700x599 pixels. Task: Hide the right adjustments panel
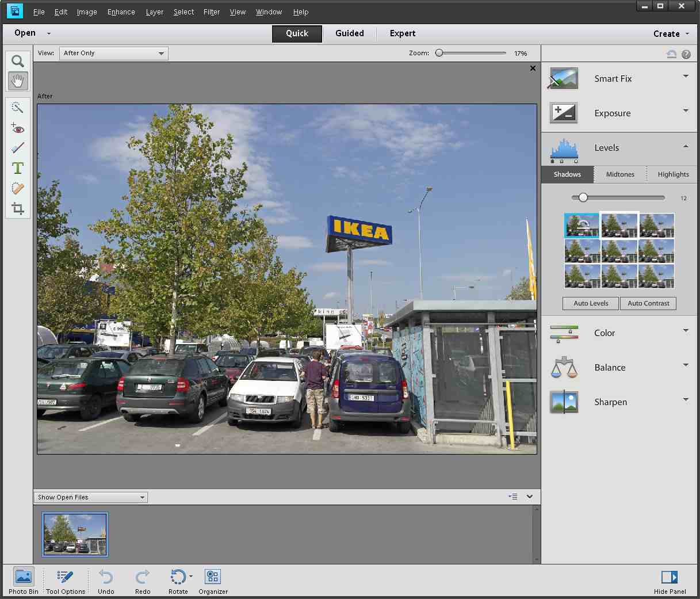point(670,577)
